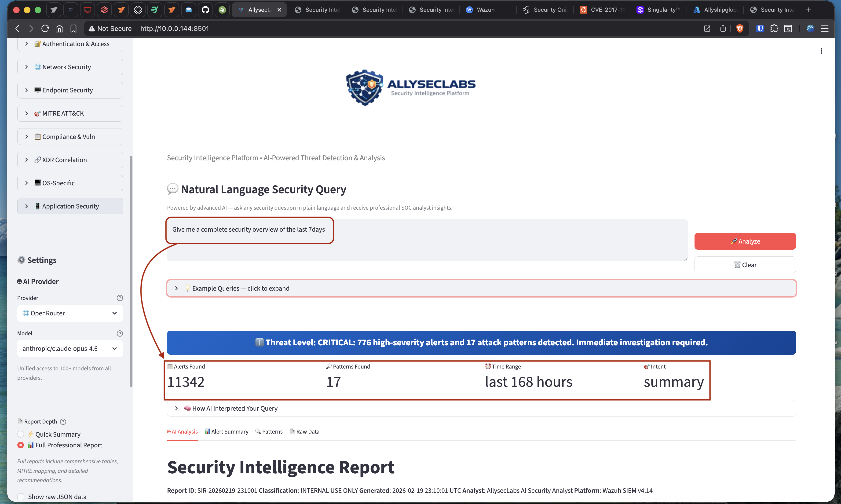The height and width of the screenshot is (504, 841).
Task: Expand the Authentication & Access section
Action: (x=70, y=44)
